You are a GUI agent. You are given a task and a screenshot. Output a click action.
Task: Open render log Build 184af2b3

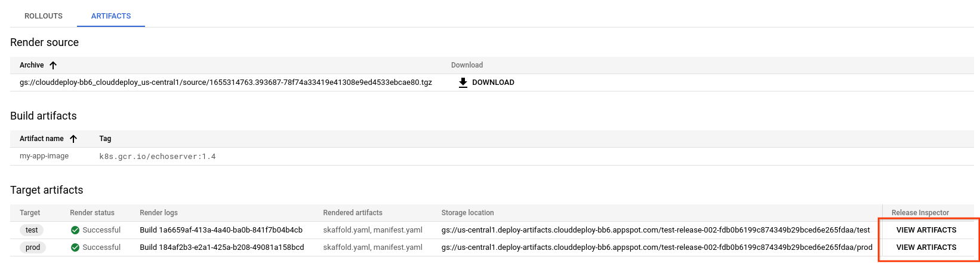tap(221, 247)
